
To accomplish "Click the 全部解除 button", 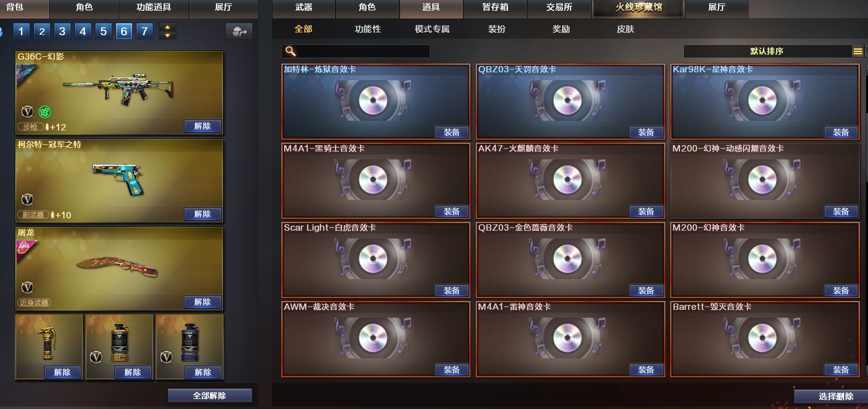I will pyautogui.click(x=210, y=396).
